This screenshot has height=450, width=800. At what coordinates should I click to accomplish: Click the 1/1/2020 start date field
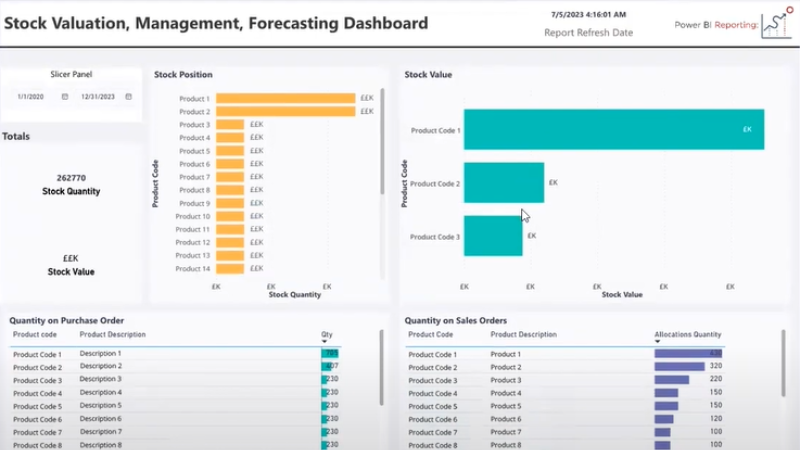point(31,96)
